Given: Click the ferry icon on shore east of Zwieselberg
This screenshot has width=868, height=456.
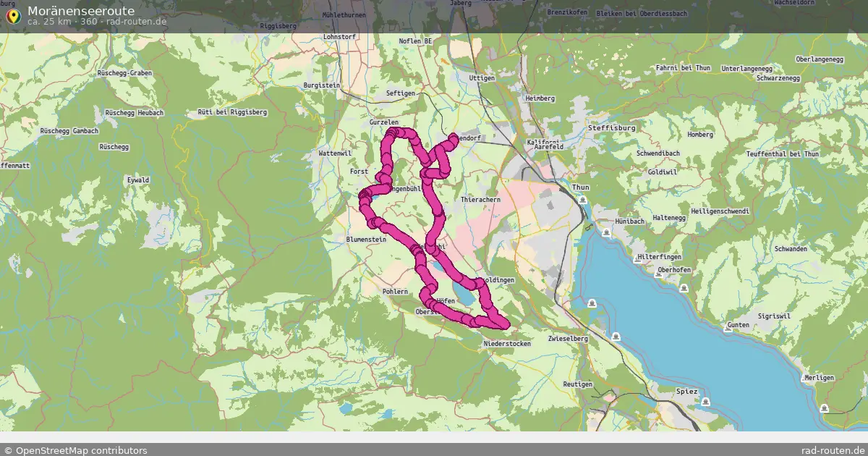Looking at the screenshot, I should [x=616, y=336].
